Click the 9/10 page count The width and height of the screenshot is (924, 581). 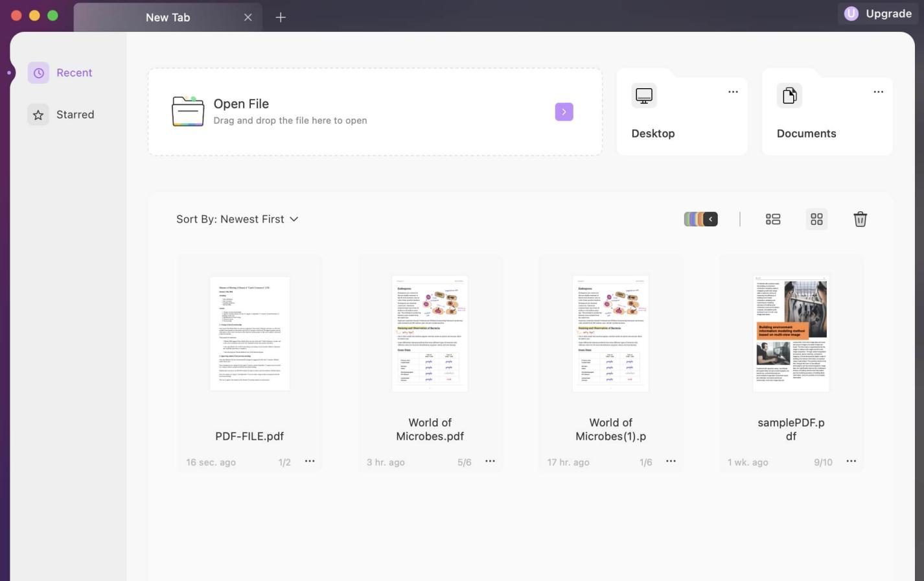tap(823, 462)
